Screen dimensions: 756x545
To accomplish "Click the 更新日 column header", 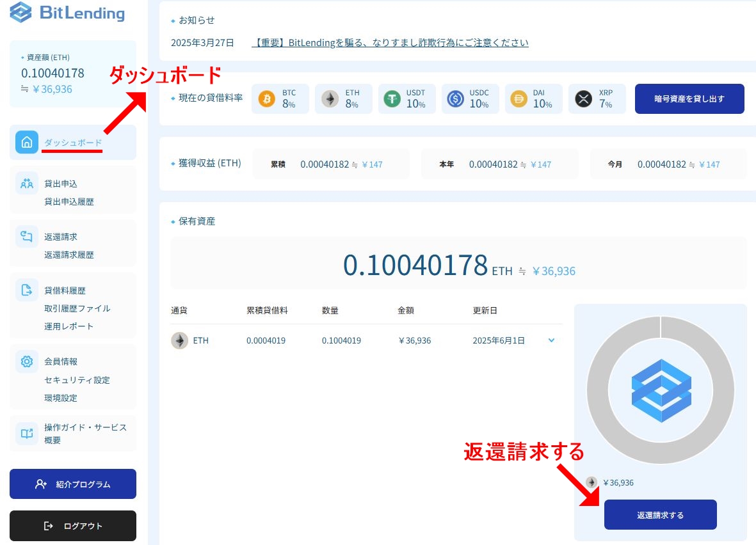I will [x=485, y=310].
